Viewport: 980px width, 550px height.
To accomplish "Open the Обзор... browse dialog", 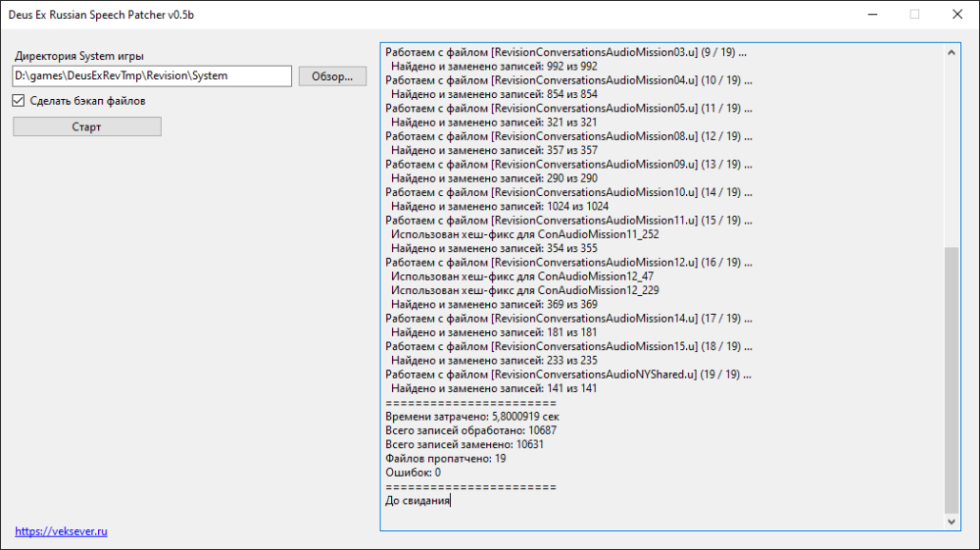I will tap(332, 76).
